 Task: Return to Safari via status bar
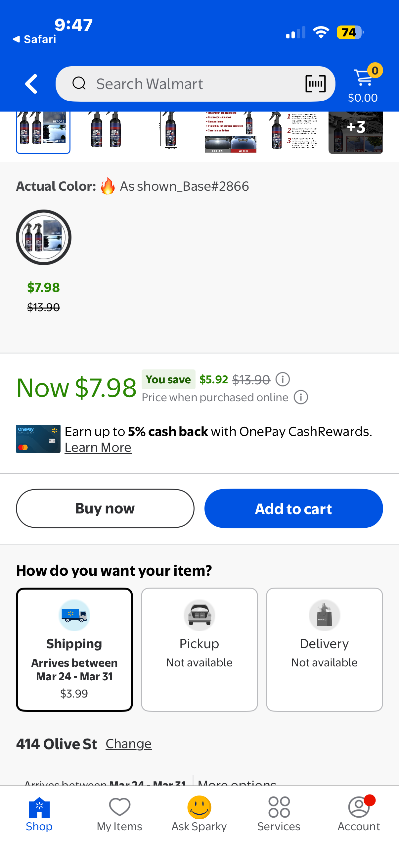coord(34,39)
